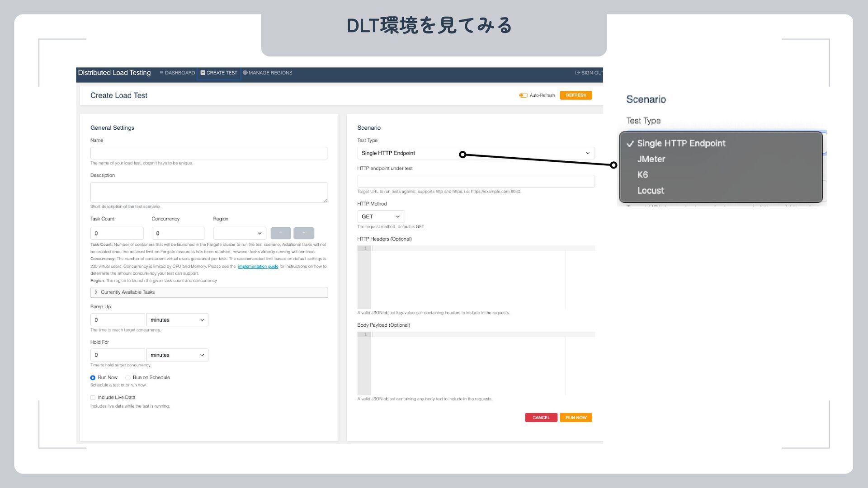The image size is (868, 488).
Task: Click the red Cancel button
Action: (x=541, y=418)
